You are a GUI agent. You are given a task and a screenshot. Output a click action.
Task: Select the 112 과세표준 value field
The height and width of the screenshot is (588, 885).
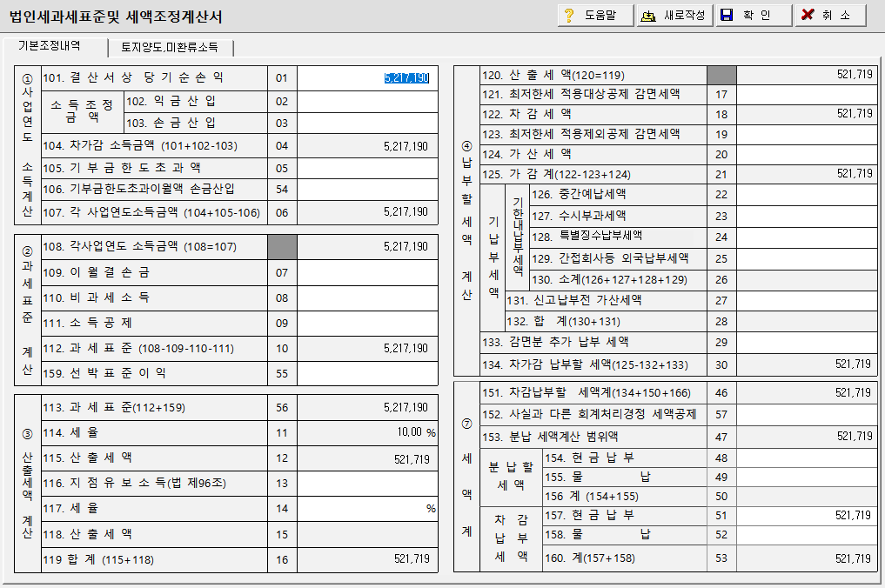[x=367, y=348]
